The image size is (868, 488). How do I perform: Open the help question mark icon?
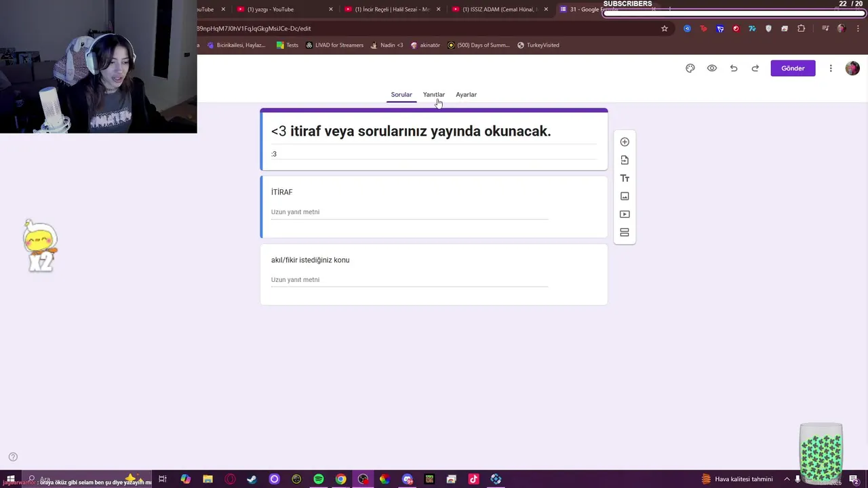(x=13, y=457)
